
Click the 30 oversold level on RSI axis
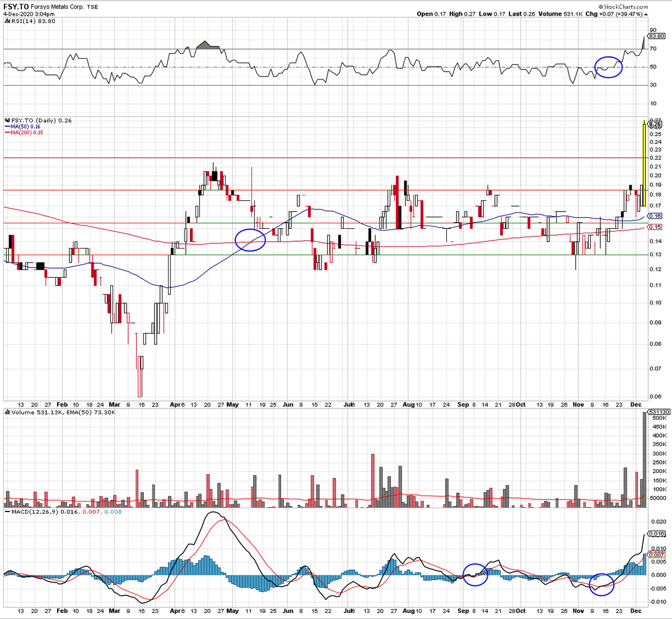653,85
